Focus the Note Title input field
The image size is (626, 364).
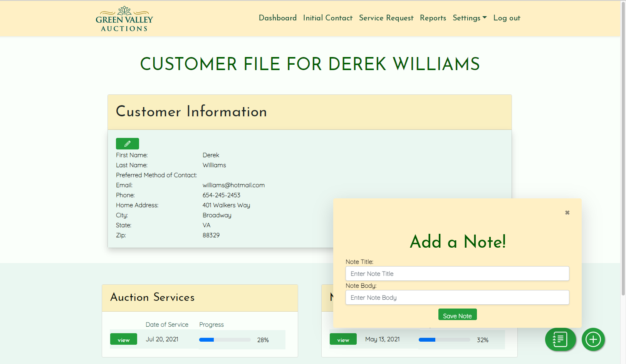tap(457, 274)
